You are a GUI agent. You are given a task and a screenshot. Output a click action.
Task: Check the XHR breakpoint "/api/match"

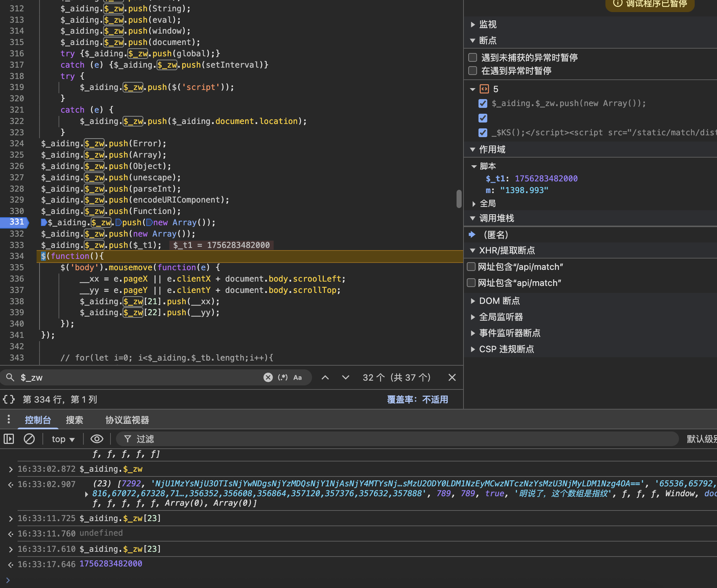pos(471,267)
